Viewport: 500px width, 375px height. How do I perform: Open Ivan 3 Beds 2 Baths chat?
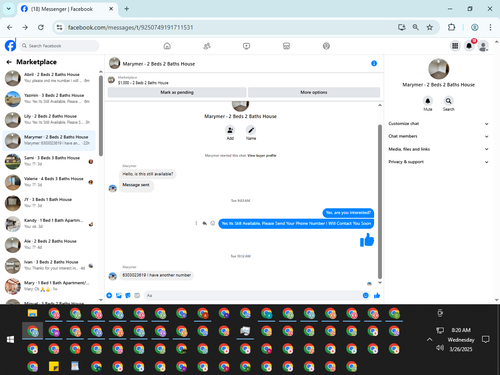(x=49, y=265)
